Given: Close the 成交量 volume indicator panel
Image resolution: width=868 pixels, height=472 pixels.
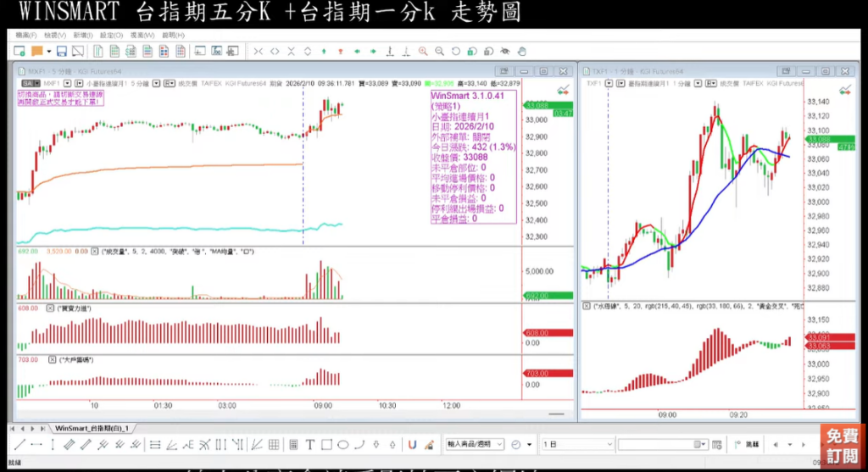Looking at the screenshot, I should pos(95,252).
